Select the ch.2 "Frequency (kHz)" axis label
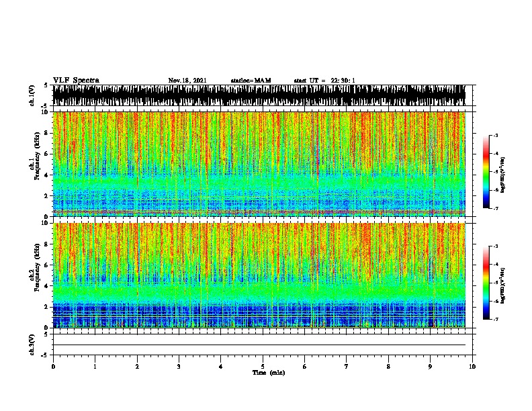Screen dimensions: 532x411 (x=37, y=267)
